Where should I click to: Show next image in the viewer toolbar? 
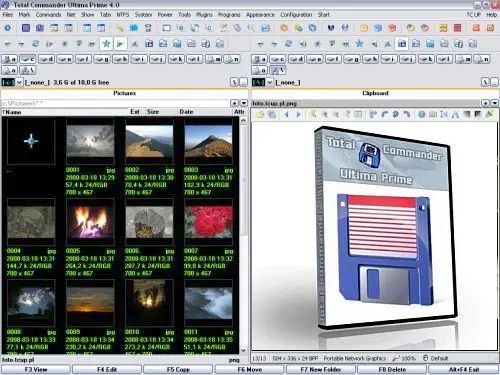click(298, 115)
